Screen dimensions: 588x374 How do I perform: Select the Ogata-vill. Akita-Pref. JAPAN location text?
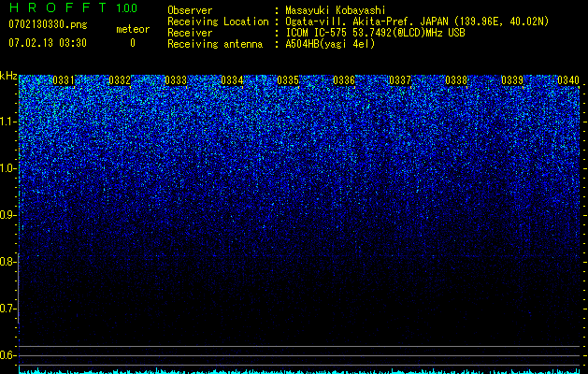pos(417,22)
